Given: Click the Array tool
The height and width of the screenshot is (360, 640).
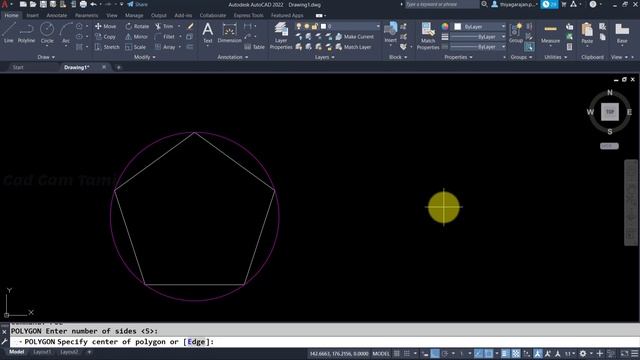Looking at the screenshot, I should (165, 47).
